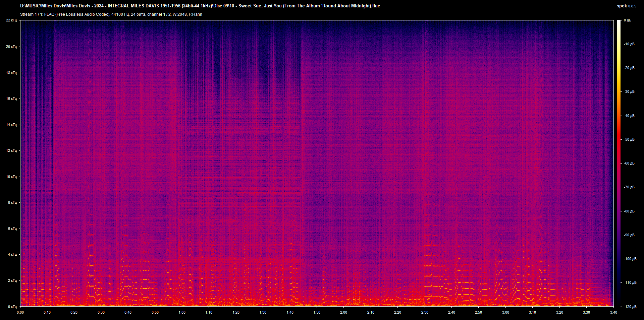Viewport: 644px width, 320px height.
Task: Click the 3:40 time axis label
Action: click(x=613, y=312)
